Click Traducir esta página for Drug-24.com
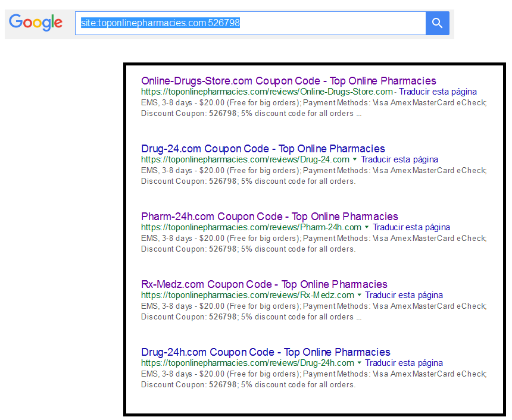Screen dimensions: 512x420 point(399,159)
